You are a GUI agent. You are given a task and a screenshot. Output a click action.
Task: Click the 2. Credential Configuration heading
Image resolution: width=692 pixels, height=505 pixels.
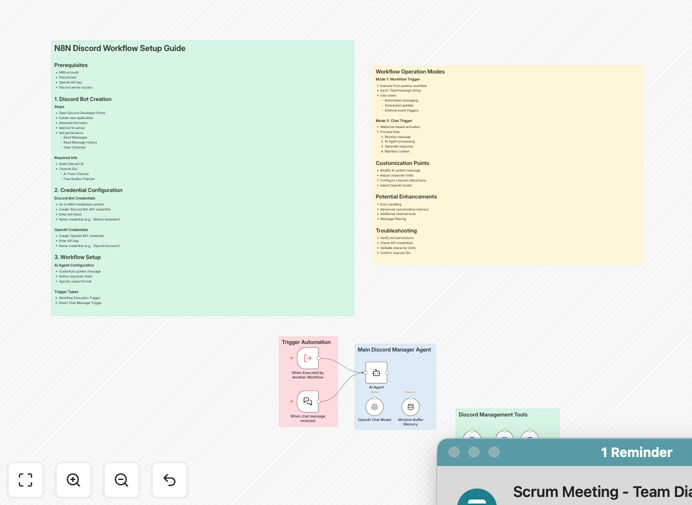88,190
